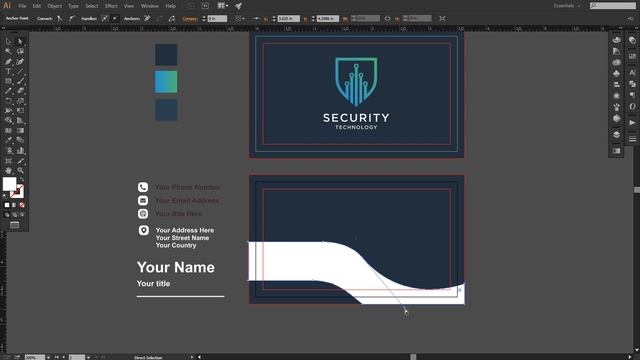Screen dimensions: 640x360
Task: Select the Magic Wand tool
Action: click(9, 51)
